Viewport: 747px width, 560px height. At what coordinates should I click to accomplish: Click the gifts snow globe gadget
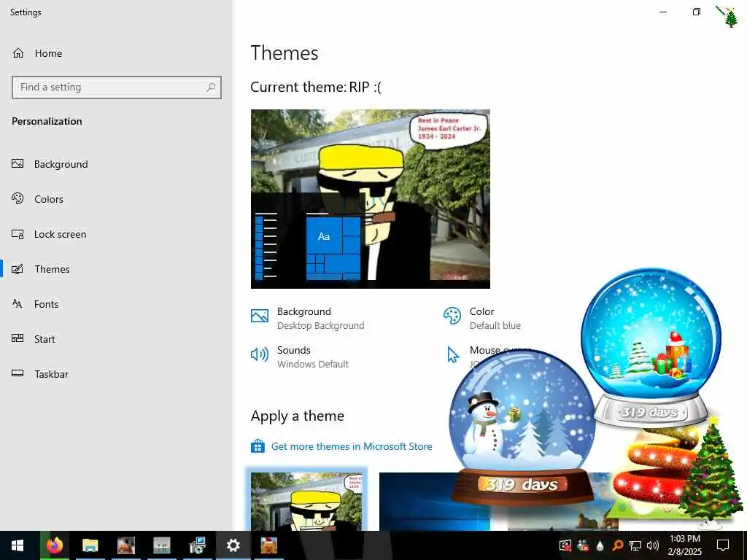point(651,348)
